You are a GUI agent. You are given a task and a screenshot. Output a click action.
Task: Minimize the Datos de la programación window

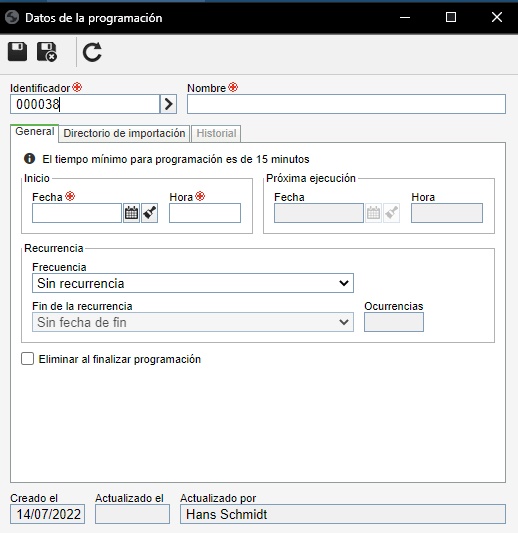point(405,17)
